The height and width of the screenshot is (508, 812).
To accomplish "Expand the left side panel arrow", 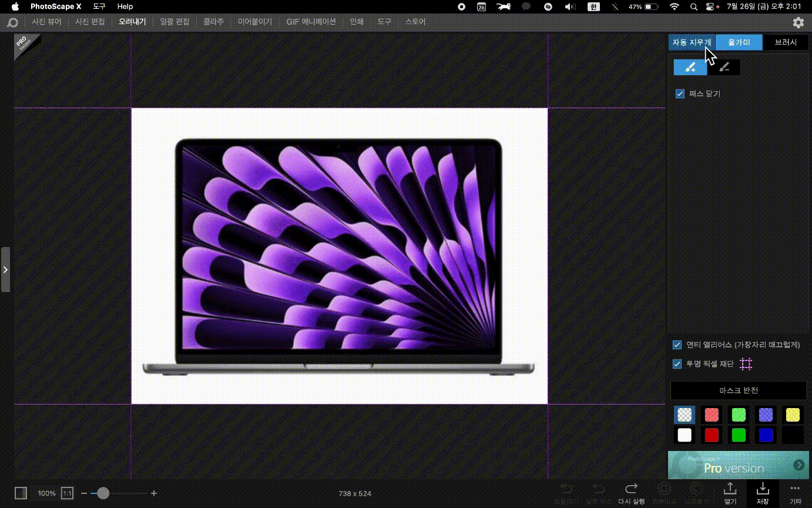I will 5,270.
